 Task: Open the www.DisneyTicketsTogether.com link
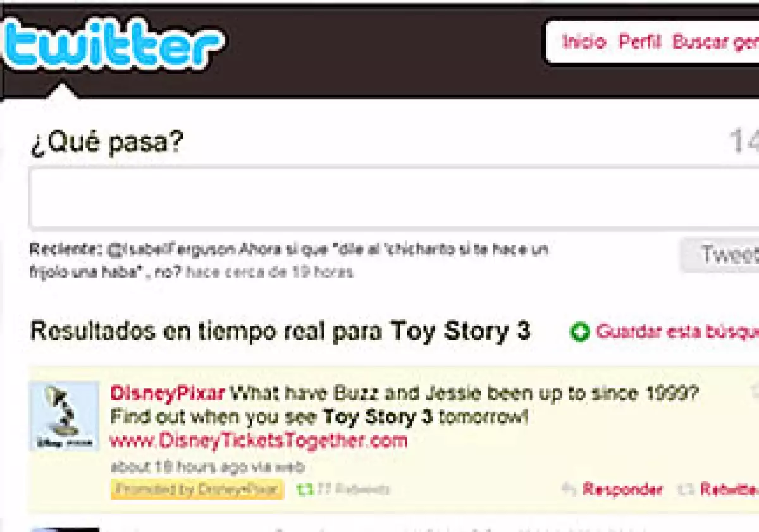coord(259,440)
